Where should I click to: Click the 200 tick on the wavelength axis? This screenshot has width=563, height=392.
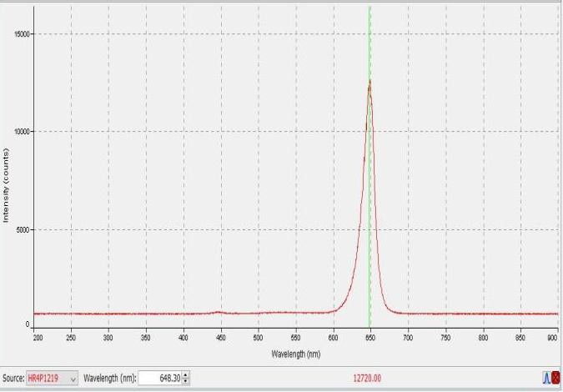[38, 338]
